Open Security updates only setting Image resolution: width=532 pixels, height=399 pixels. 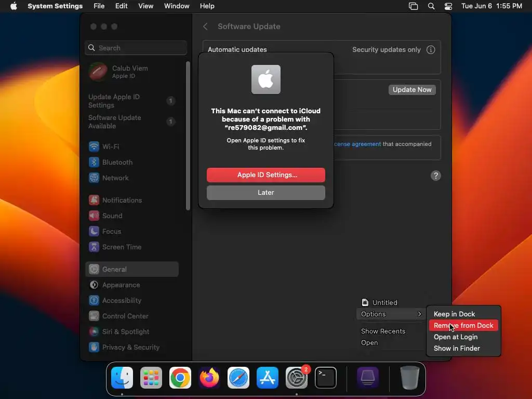coord(387,50)
